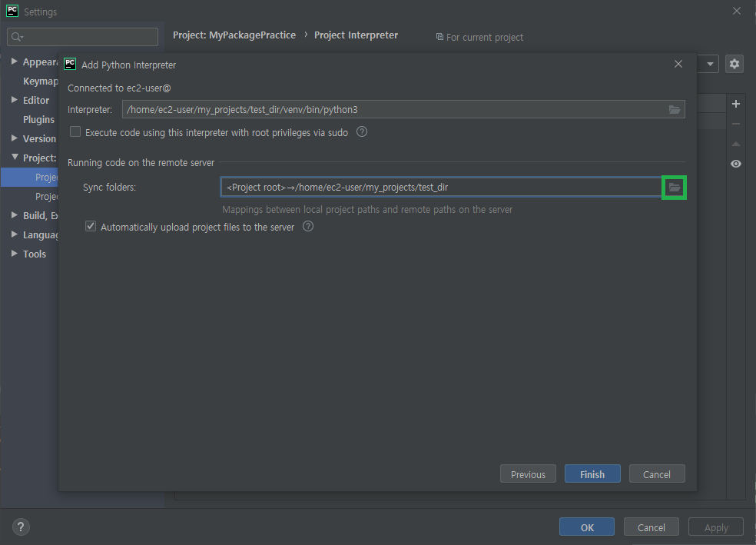Click Cancel in the Settings window

(x=651, y=527)
